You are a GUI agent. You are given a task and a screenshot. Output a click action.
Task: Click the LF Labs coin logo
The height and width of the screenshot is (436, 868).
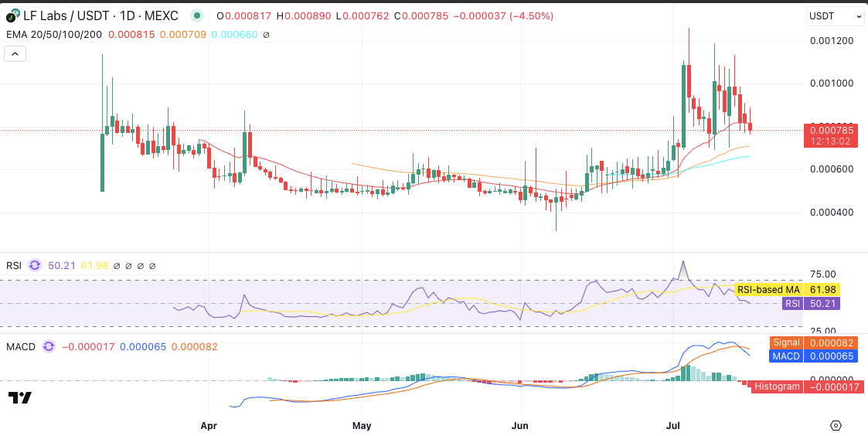(12, 16)
